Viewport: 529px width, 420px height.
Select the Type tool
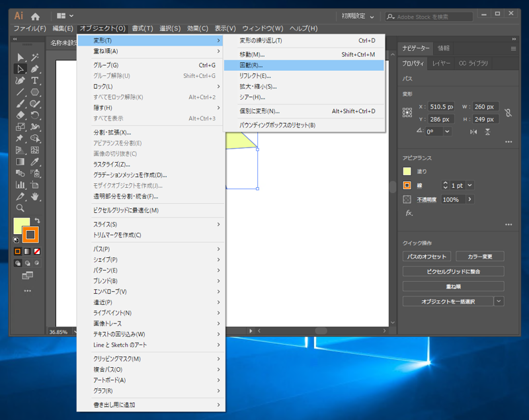pos(35,80)
